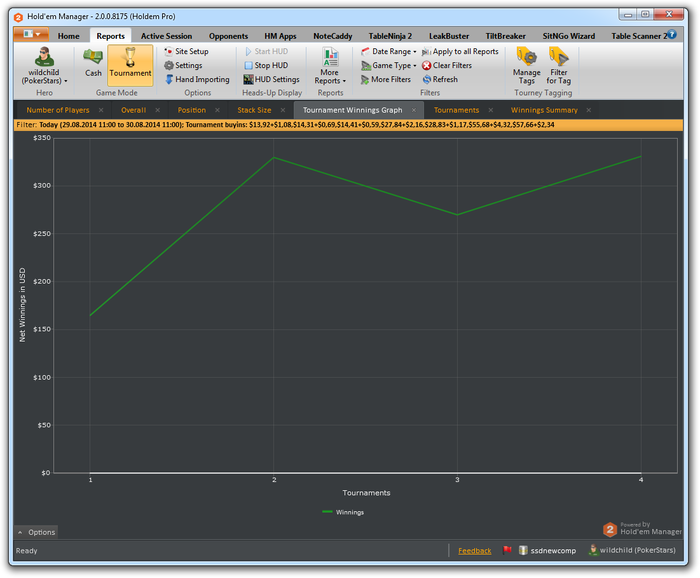Image resolution: width=700 pixels, height=578 pixels.
Task: Open Filter for Tag
Action: (558, 65)
